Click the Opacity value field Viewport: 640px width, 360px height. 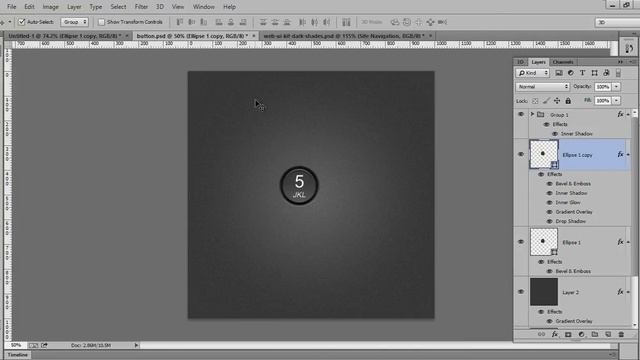603,87
